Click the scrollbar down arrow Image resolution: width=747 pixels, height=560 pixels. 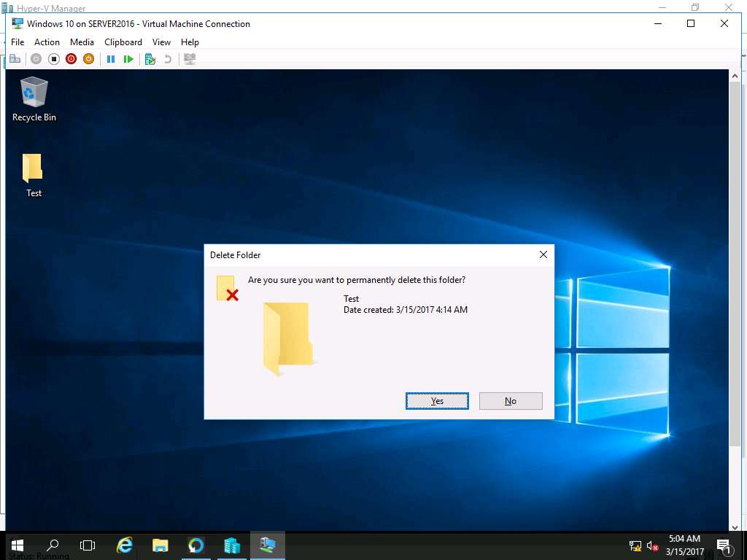735,527
